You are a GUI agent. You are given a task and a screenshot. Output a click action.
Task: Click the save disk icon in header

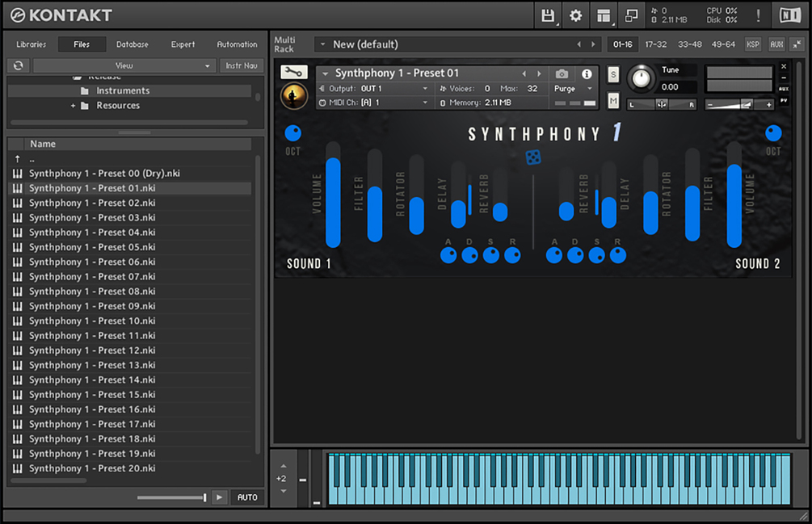[x=547, y=15]
